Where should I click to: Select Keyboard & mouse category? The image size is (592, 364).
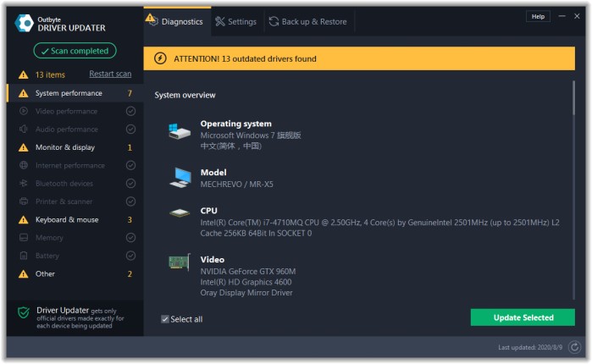tap(75, 220)
